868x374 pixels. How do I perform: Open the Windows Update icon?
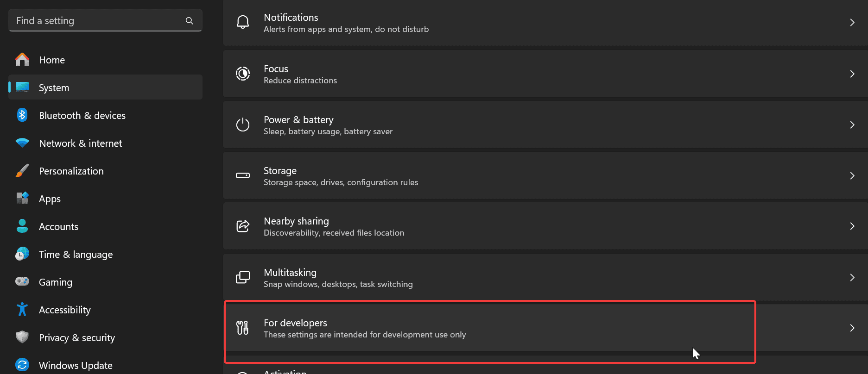pyautogui.click(x=22, y=364)
